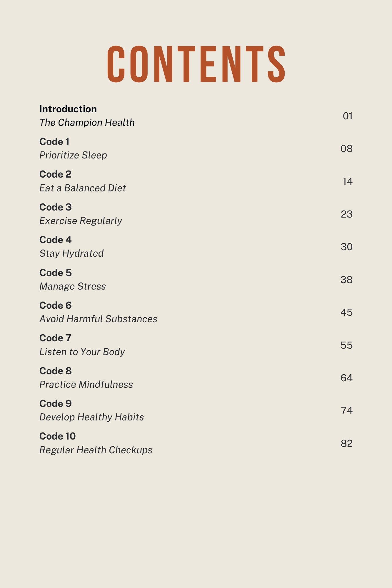Click page number 55

click(x=346, y=345)
